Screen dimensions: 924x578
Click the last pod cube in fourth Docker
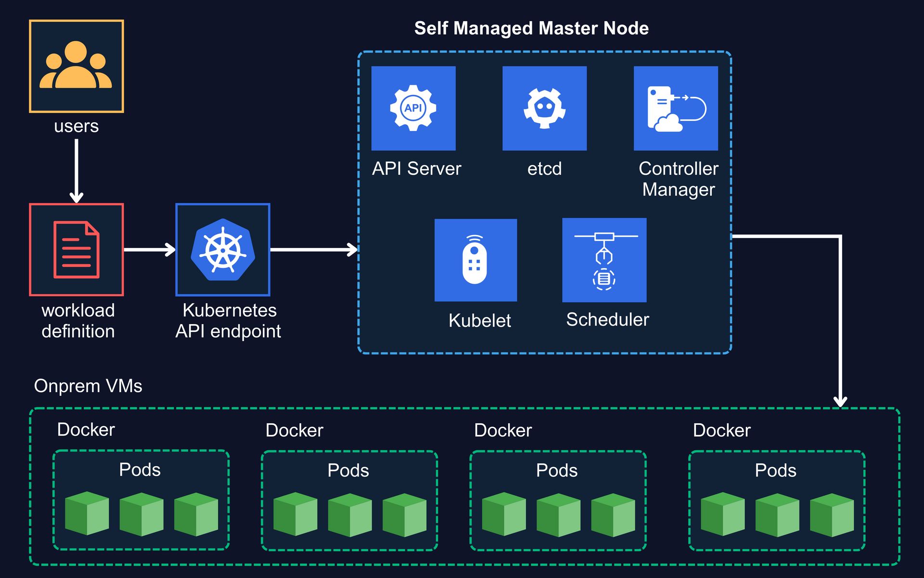tap(832, 514)
